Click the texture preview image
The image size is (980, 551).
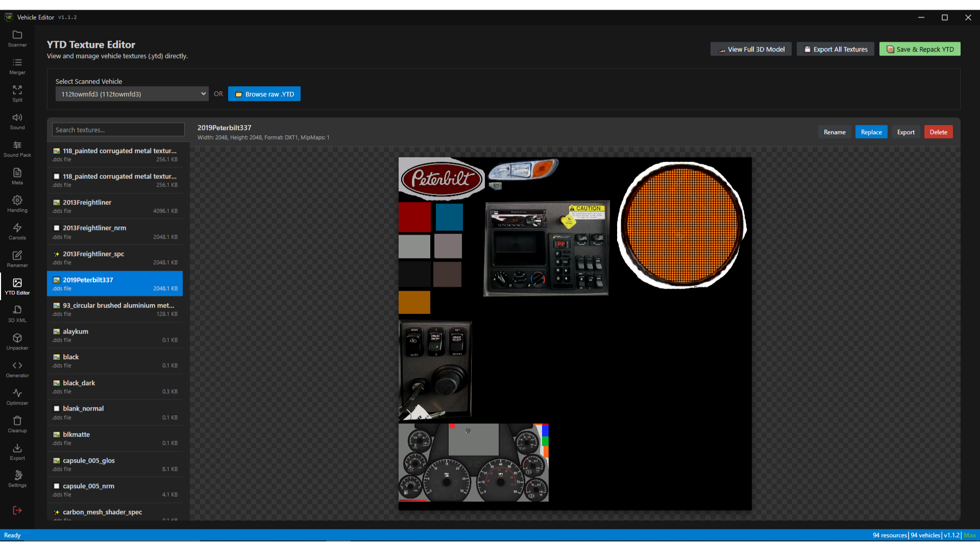coord(575,334)
